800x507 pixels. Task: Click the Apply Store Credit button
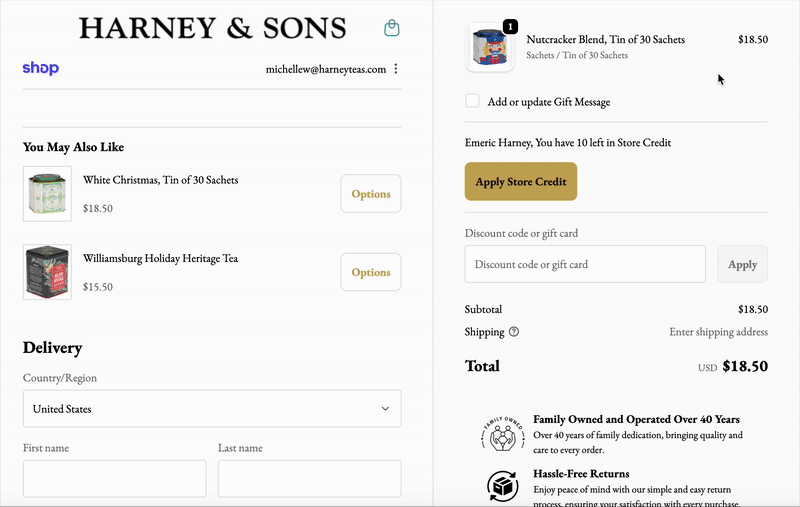coord(521,182)
